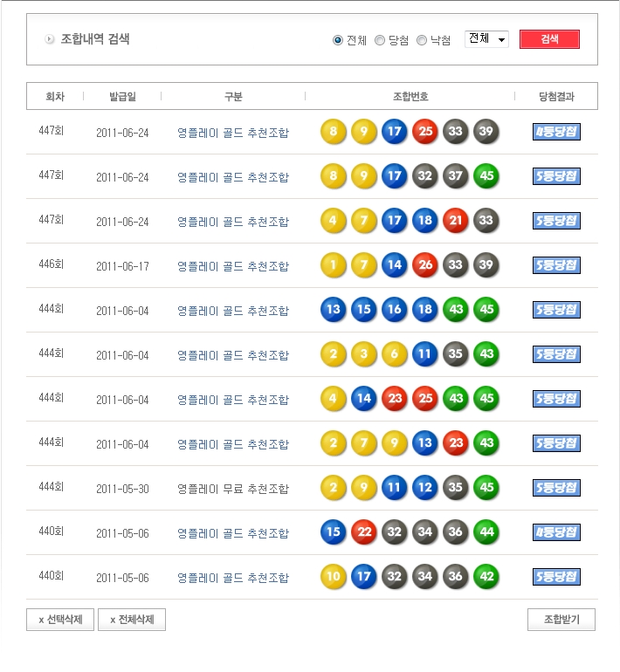The image size is (620, 672).
Task: Click the arrow icon beside 조합내역 검색
Action: click(x=50, y=39)
